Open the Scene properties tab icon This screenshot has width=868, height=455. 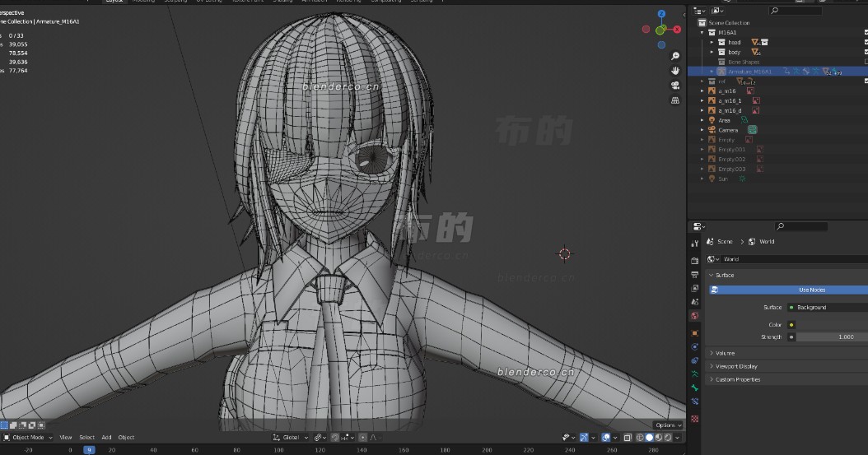pos(695,302)
